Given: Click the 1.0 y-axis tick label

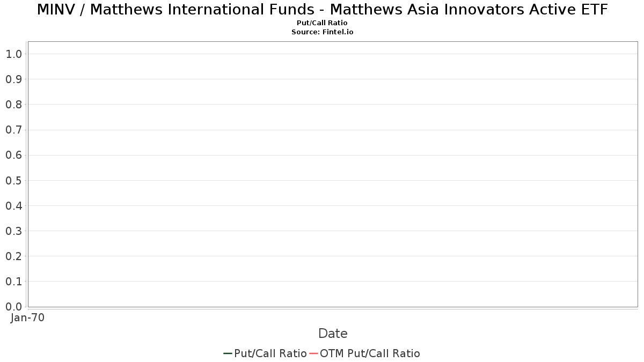Looking at the screenshot, I should 14,54.
